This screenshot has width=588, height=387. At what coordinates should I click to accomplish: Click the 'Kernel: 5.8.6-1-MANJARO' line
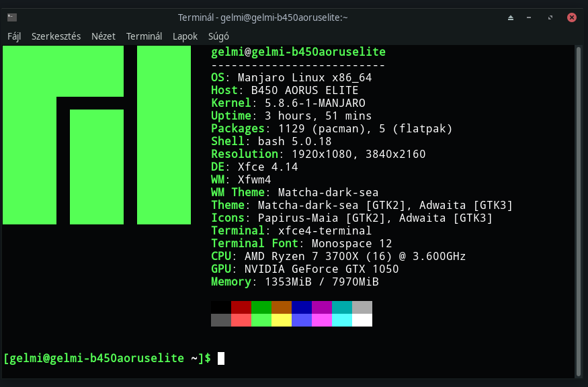(288, 103)
